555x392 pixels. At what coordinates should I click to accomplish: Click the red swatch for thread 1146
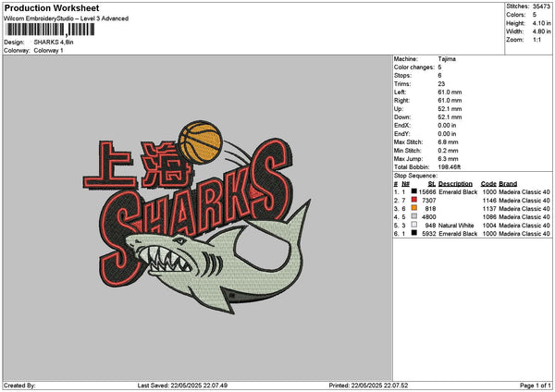413,200
